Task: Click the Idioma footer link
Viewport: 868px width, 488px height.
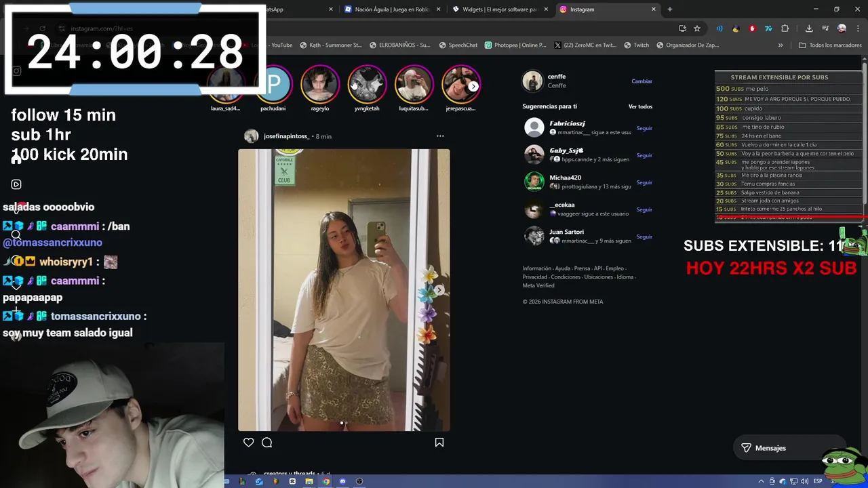Action: tap(625, 277)
